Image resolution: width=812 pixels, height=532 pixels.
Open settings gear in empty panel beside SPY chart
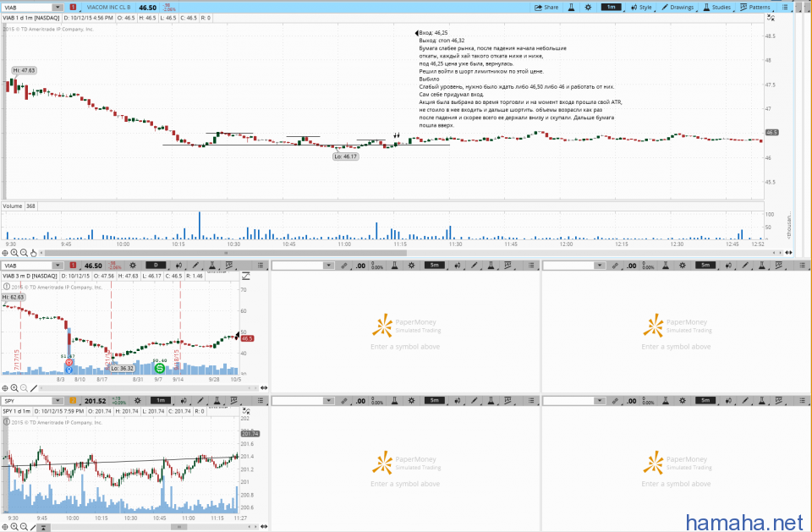(411, 401)
